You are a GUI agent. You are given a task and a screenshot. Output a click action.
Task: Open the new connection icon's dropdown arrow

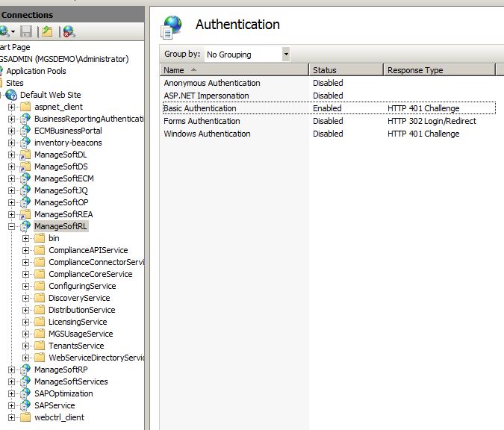point(13,31)
